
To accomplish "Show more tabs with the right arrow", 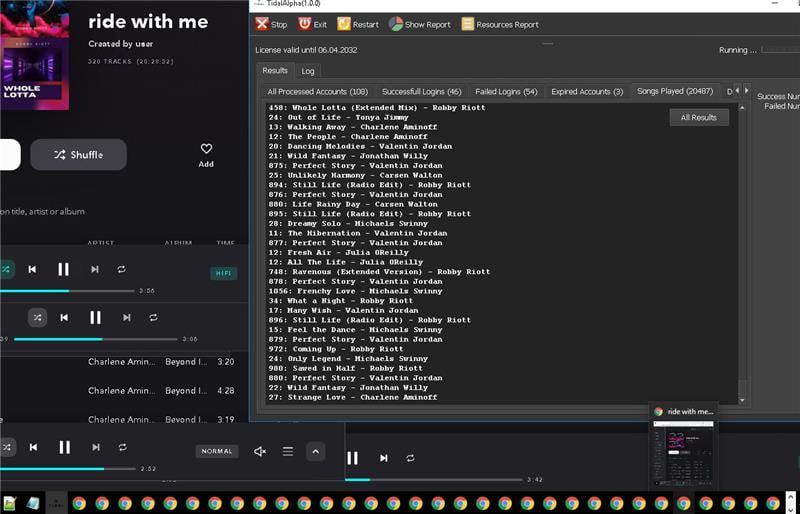I will [746, 90].
